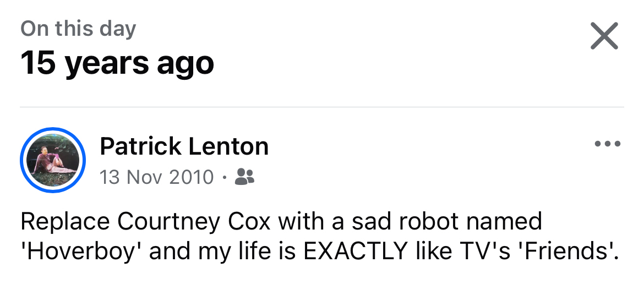
Task: Open the three-dot post options menu
Action: pos(608,145)
